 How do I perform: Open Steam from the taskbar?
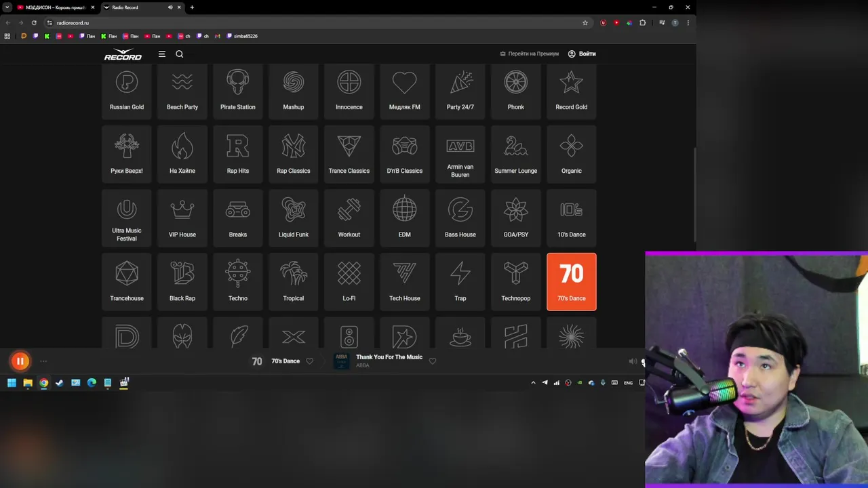point(60,383)
